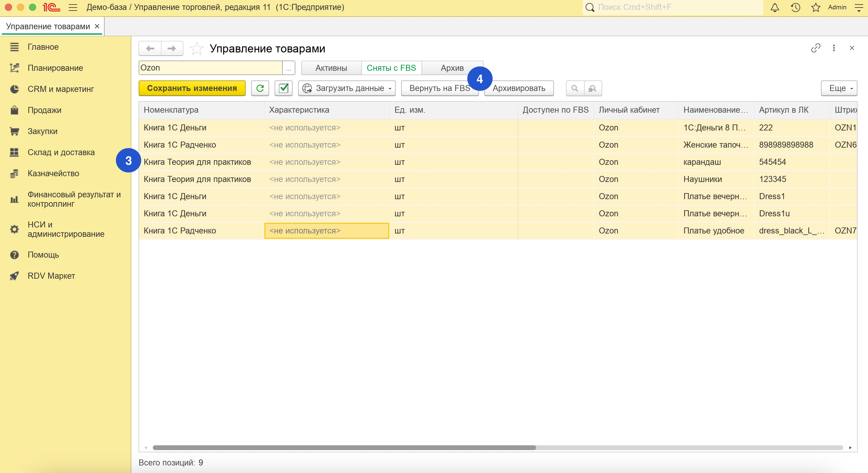Image resolution: width=868 pixels, height=473 pixels.
Task: Click the cancel search icon
Action: coord(592,88)
